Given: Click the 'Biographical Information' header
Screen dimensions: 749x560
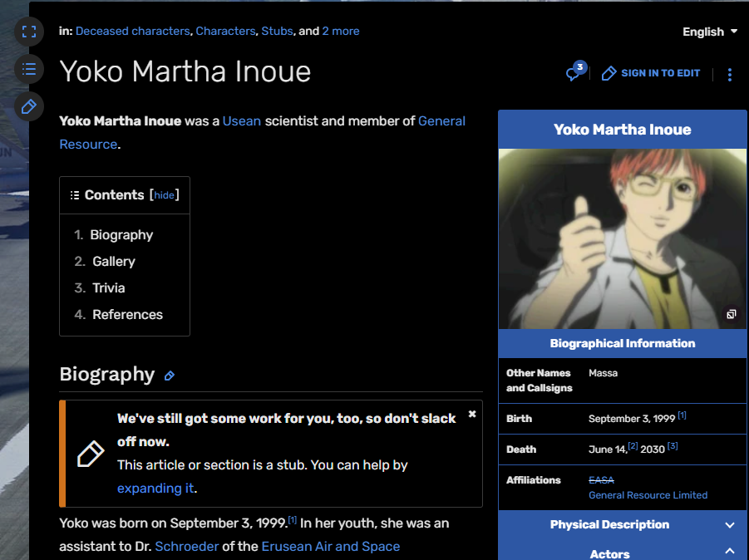Looking at the screenshot, I should click(x=623, y=344).
